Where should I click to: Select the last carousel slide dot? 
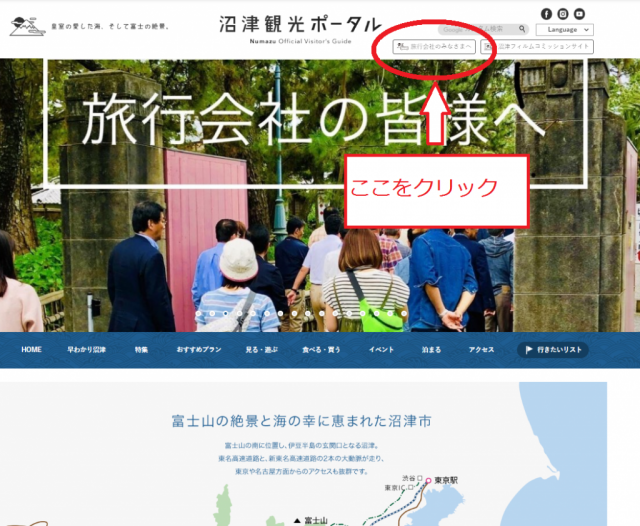point(404,313)
